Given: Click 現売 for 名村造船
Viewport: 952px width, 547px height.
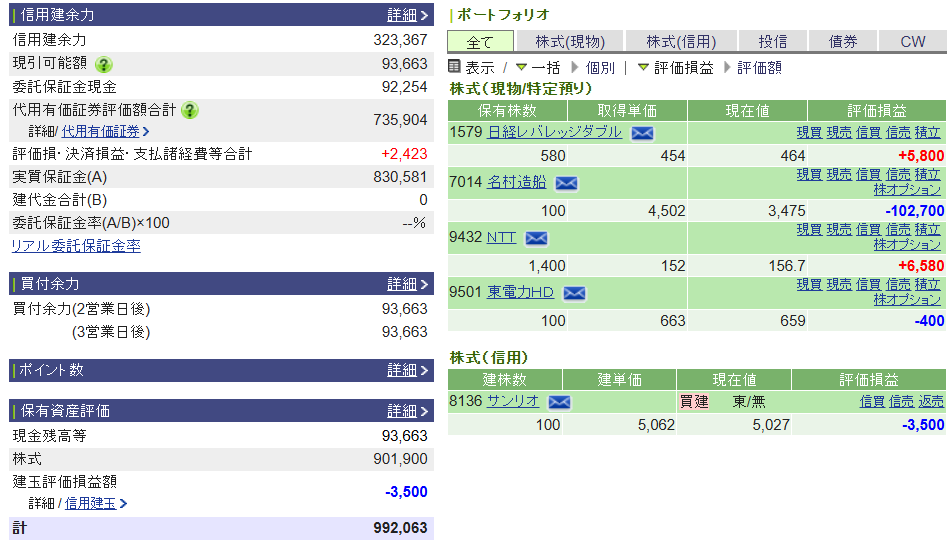Looking at the screenshot, I should pyautogui.click(x=839, y=175).
